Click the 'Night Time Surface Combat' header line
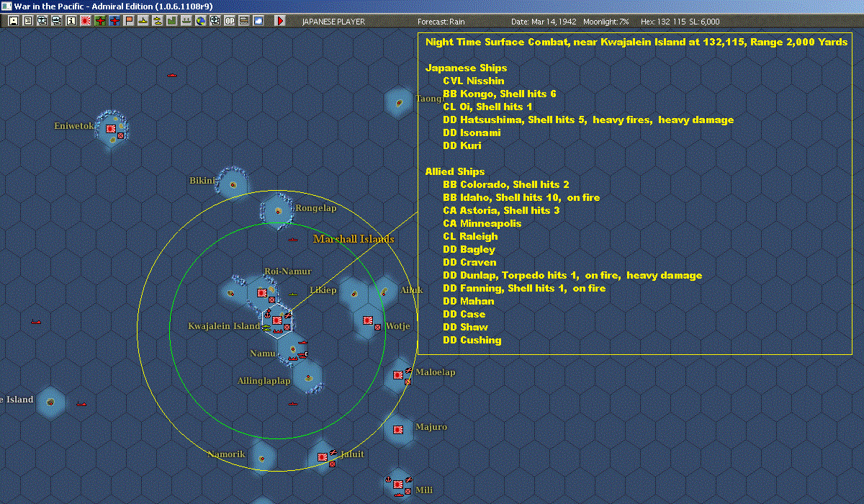Image resolution: width=864 pixels, height=504 pixels. (x=636, y=42)
